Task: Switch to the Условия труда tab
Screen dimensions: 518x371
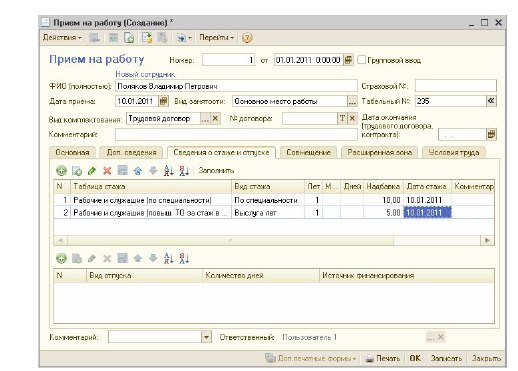Action: coord(454,152)
